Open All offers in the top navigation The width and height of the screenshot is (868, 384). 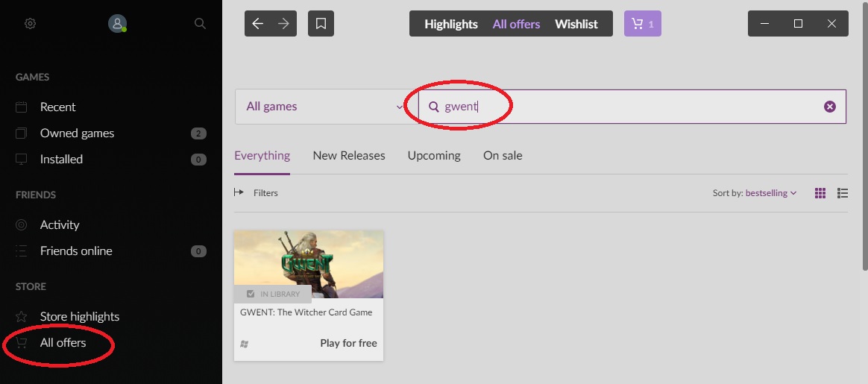(516, 25)
